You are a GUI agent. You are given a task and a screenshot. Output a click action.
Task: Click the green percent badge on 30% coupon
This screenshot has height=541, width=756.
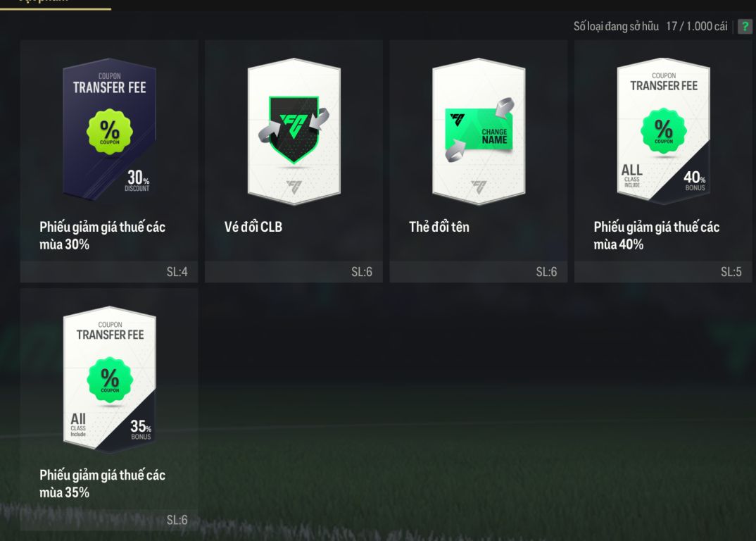click(109, 132)
